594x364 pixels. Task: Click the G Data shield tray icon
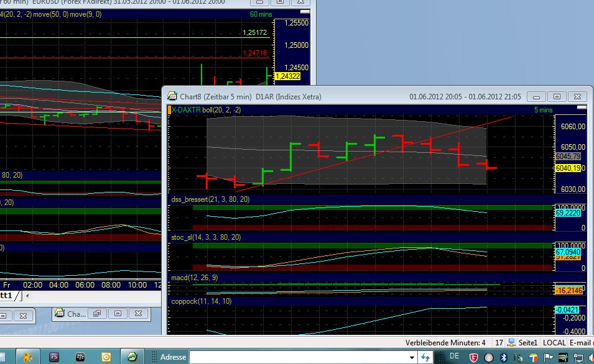473,358
